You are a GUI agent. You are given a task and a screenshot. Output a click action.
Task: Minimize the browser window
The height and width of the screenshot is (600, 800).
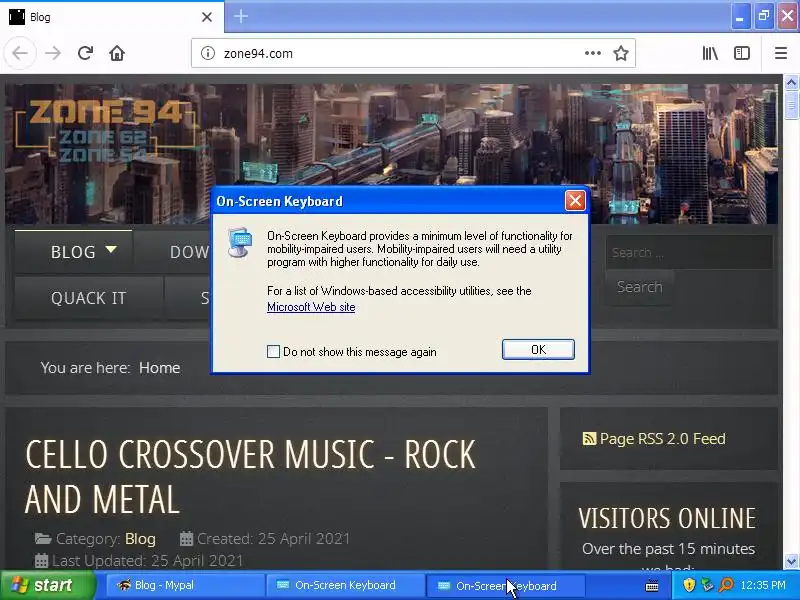[x=740, y=16]
